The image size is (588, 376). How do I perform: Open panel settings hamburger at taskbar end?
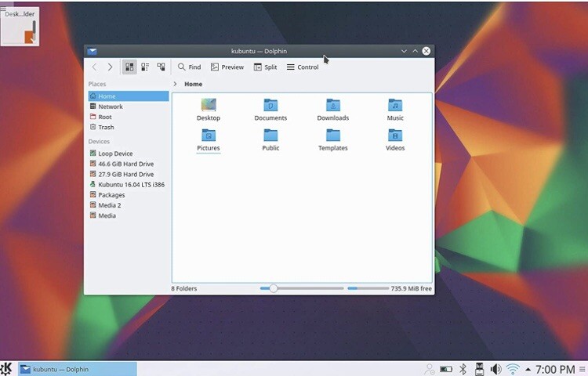[x=582, y=370]
